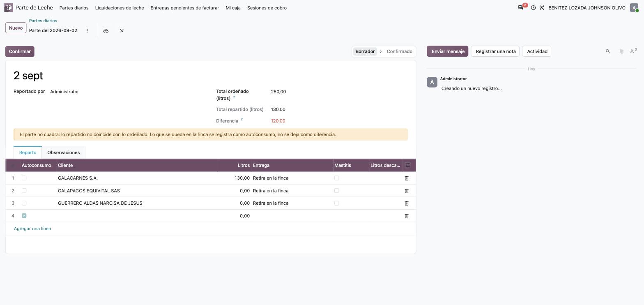Viewport: 644px width, 305px height.
Task: Open the Partes diarios top menu
Action: coord(74,8)
